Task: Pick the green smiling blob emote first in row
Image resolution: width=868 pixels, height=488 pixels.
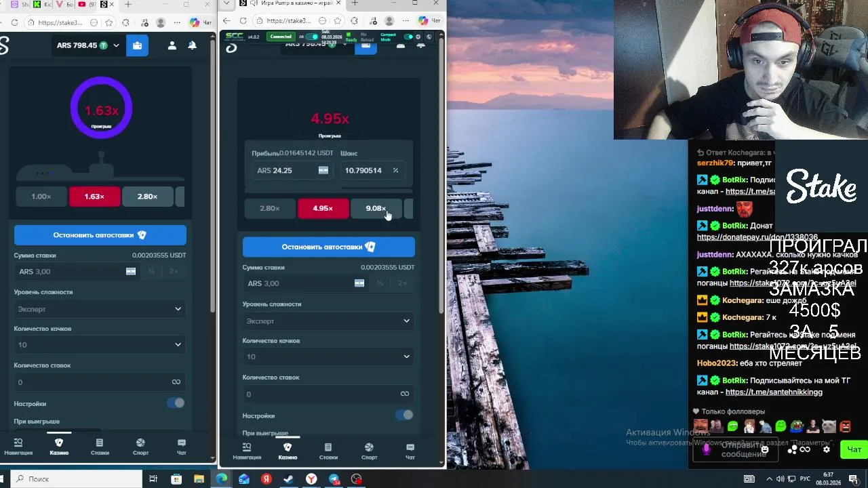Action: coord(732,426)
